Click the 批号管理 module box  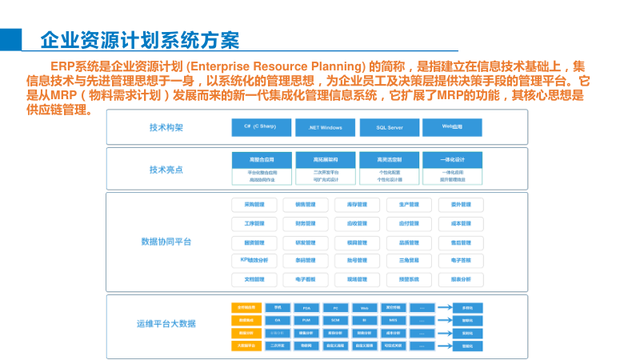click(357, 260)
